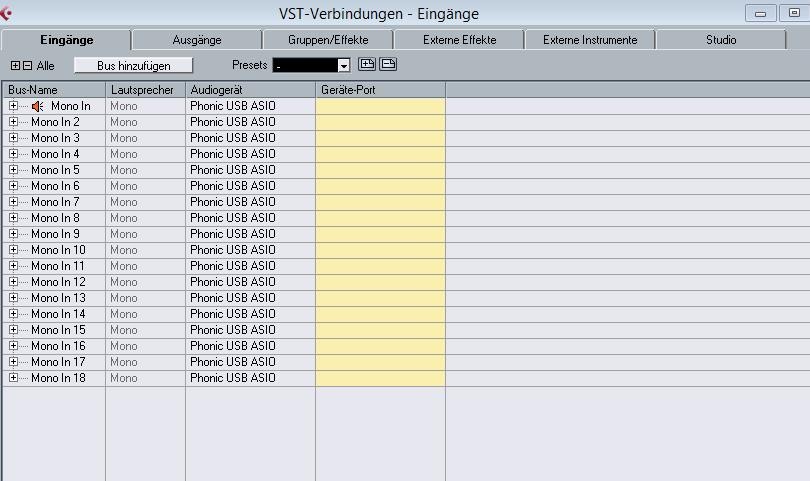Switch to the Ausgänge tab
Viewport: 810px width, 481px height.
coord(197,40)
